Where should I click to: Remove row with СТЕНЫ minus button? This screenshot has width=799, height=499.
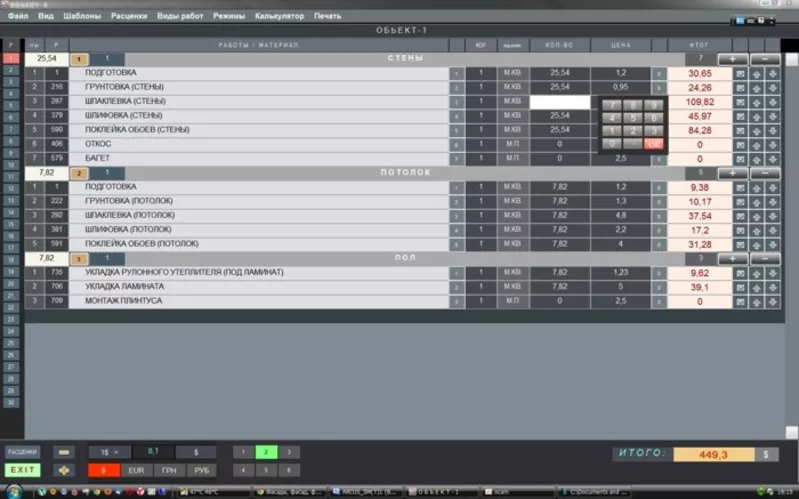pos(765,60)
